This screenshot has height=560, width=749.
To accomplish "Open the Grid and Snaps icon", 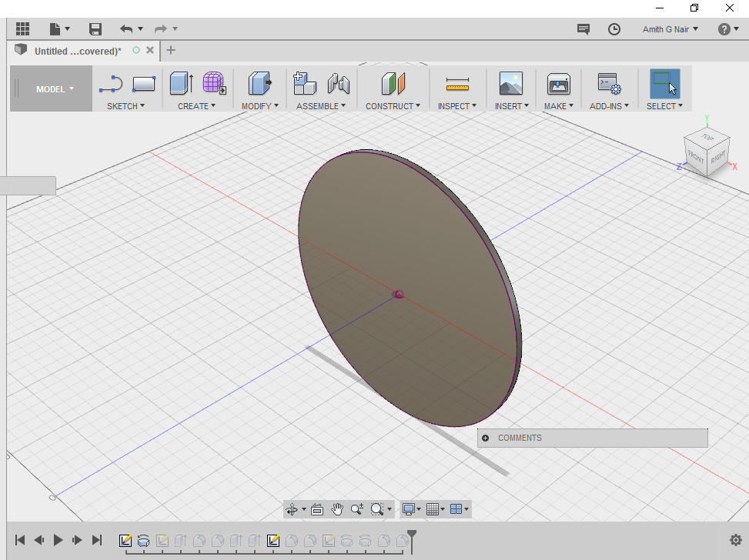I will 433,509.
